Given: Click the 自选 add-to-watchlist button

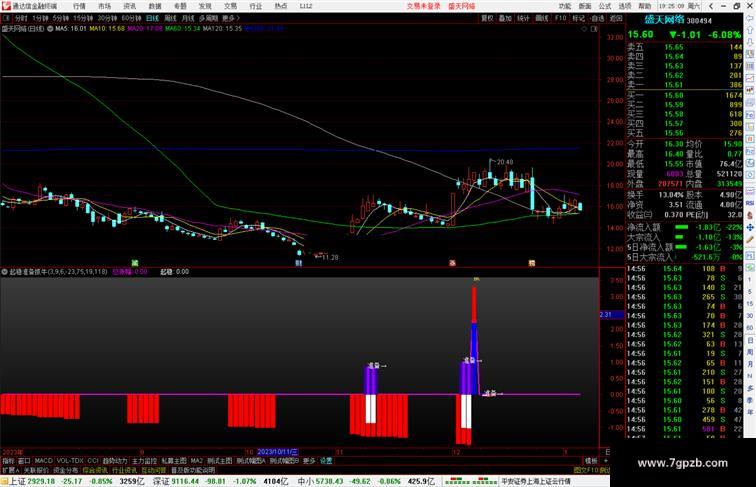Looking at the screenshot, I should 597,18.
